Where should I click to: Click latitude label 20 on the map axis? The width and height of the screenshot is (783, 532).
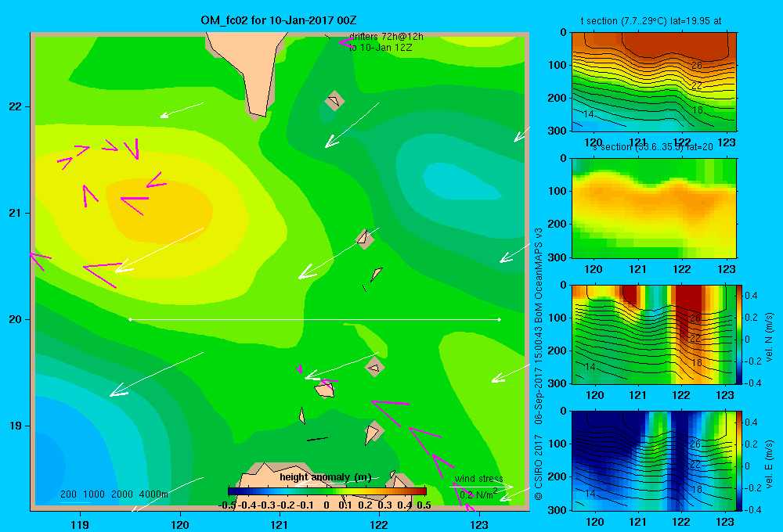click(16, 319)
